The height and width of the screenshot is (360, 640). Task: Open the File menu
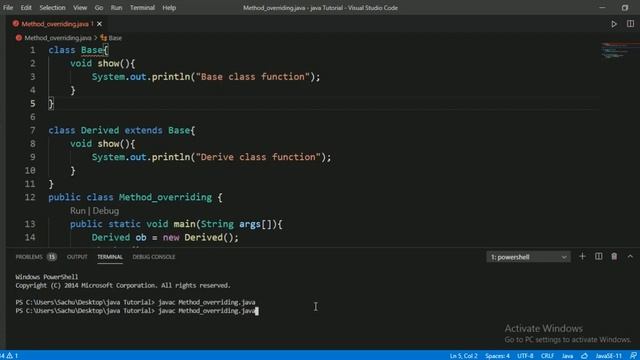tap(8, 8)
